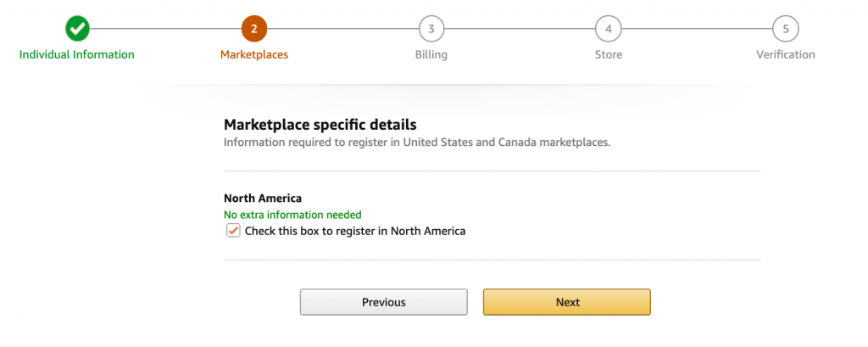Viewport: 868px width, 347px height.
Task: Jump to the Billing step label
Action: tap(431, 54)
